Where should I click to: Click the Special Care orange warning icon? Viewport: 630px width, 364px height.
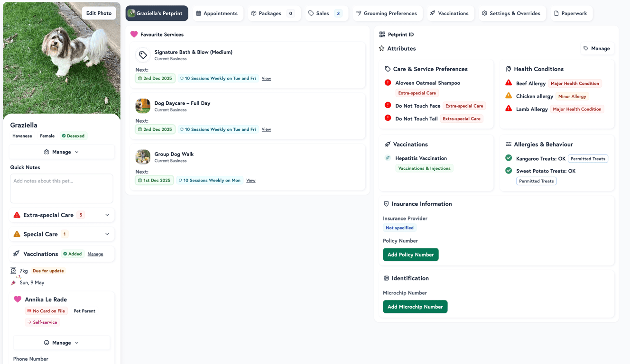tap(17, 234)
